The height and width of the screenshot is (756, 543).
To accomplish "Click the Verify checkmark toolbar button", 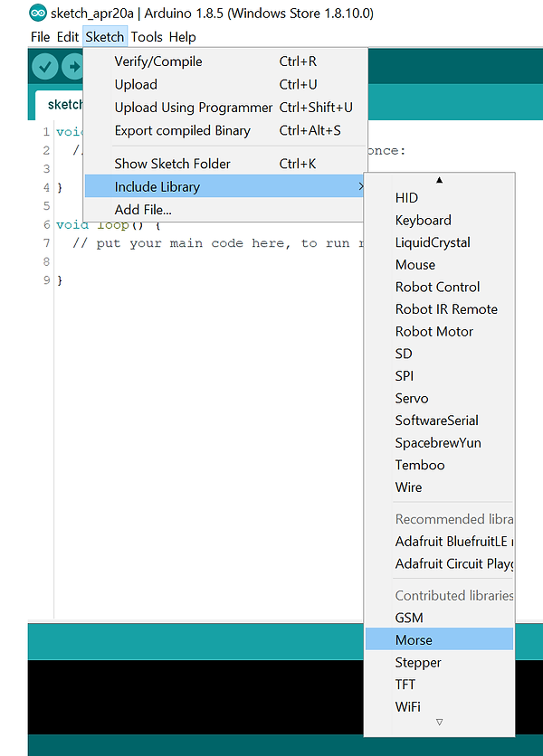I will coord(45,67).
